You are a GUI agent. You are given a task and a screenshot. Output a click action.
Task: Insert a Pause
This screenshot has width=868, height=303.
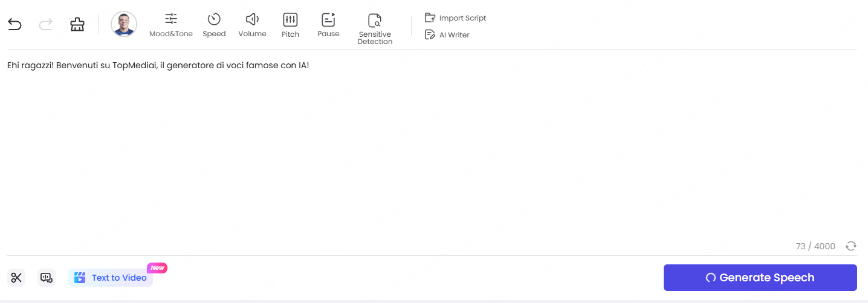(328, 25)
